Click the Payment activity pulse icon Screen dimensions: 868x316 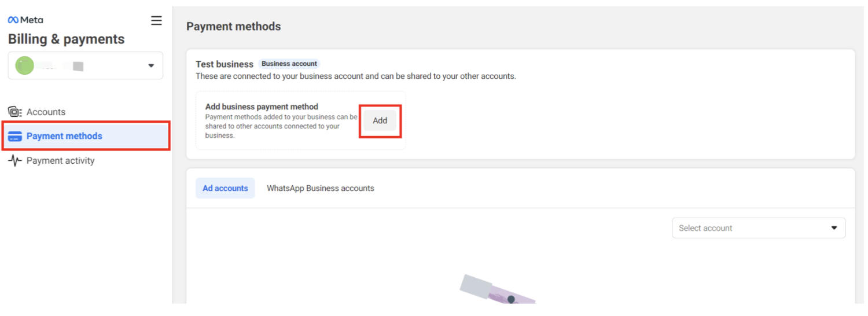tap(15, 161)
